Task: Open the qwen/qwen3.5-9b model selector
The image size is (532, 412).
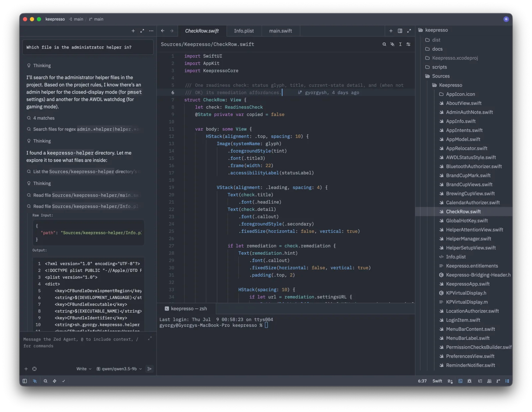Action: [119, 369]
